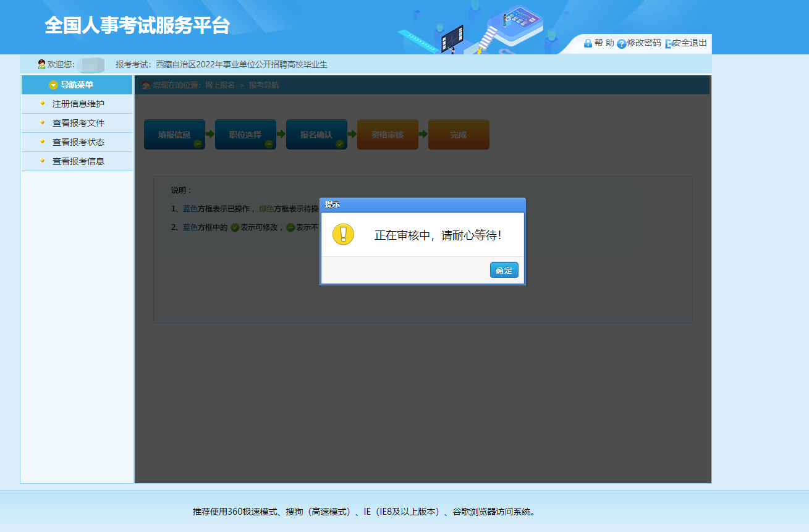Viewport: 809px width, 532px height.
Task: Click the 提示 dialog title bar
Action: pos(422,205)
